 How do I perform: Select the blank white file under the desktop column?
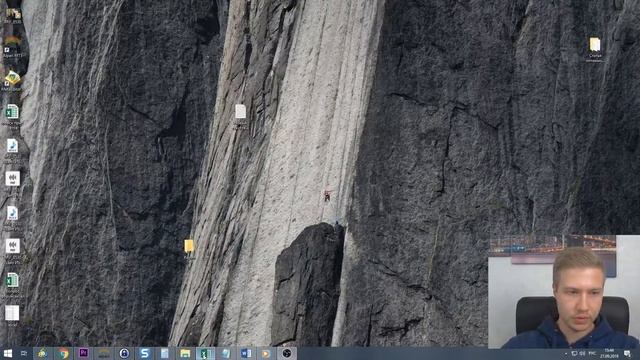pyautogui.click(x=12, y=313)
